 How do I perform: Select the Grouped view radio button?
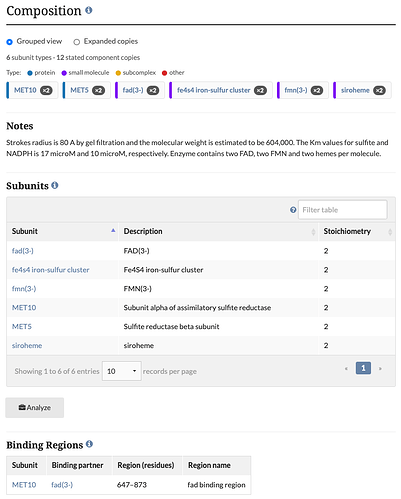click(9, 42)
